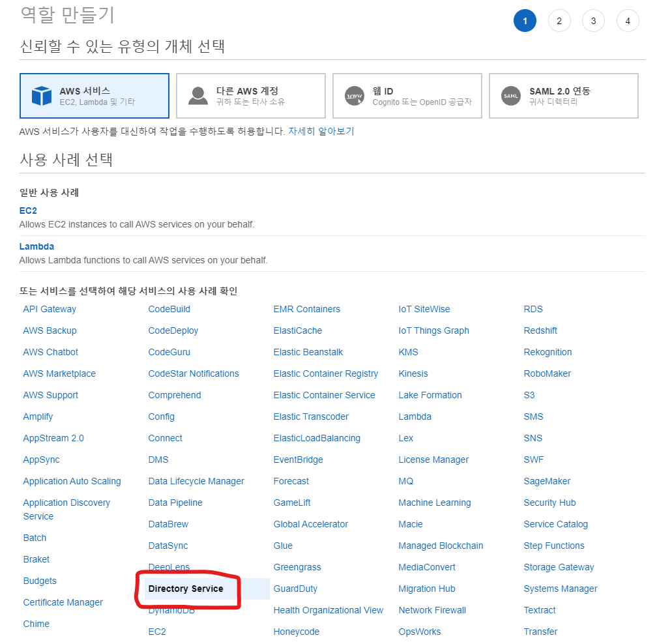The image size is (672, 642).
Task: Select the 웹 ID entity card
Action: pyautogui.click(x=407, y=96)
